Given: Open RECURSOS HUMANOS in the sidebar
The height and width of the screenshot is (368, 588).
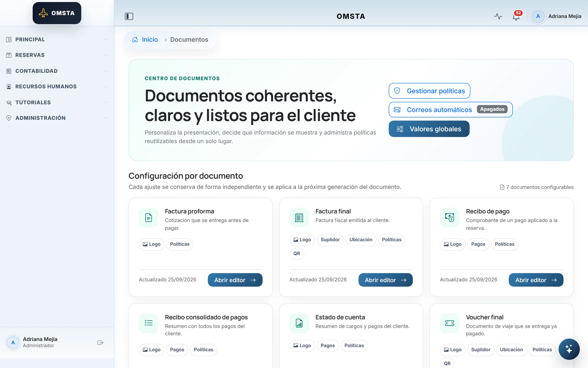Looking at the screenshot, I should click(57, 86).
